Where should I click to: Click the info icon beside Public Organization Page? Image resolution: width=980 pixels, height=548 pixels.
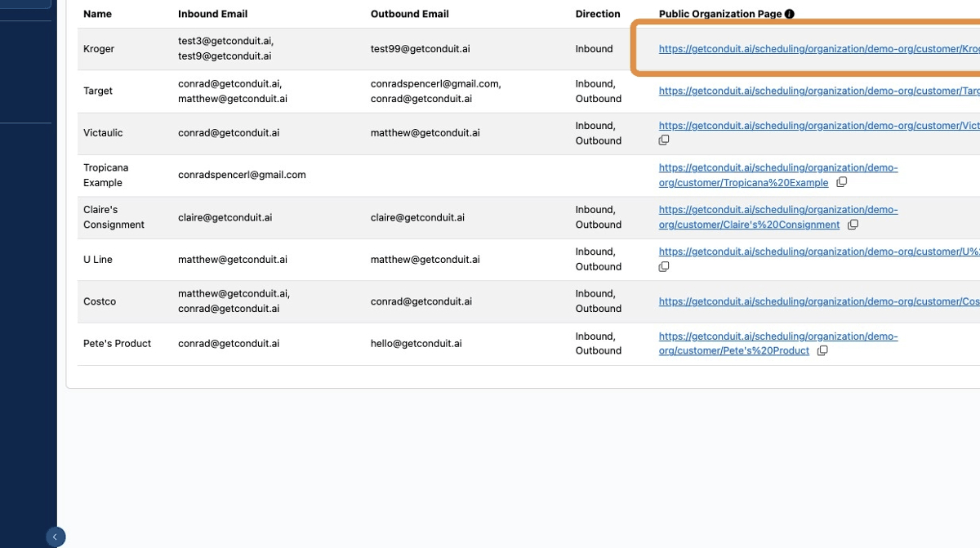790,14
